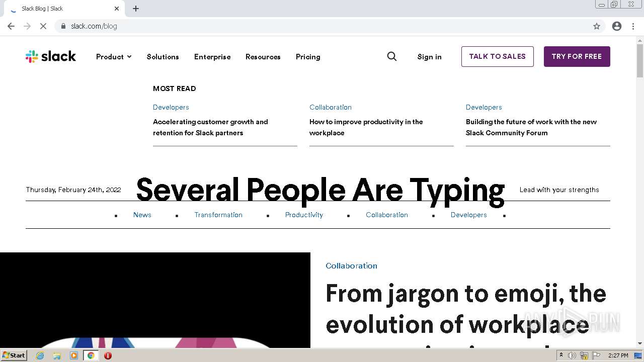Open article Building the future of work
The height and width of the screenshot is (362, 644).
click(531, 127)
